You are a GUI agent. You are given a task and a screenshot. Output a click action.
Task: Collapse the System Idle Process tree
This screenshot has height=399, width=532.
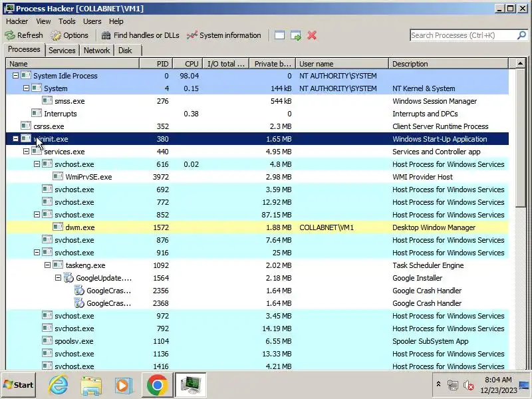(x=15, y=76)
